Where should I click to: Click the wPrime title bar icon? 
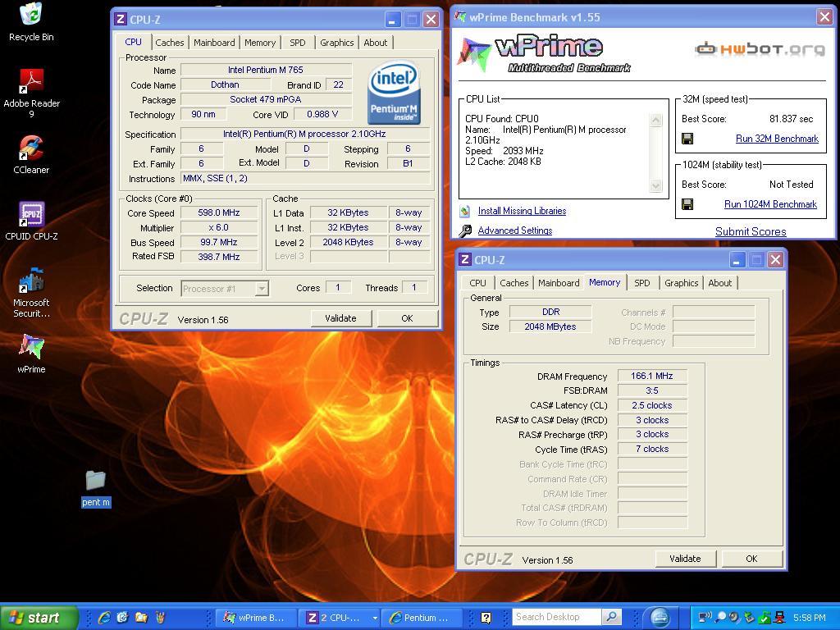(x=460, y=16)
